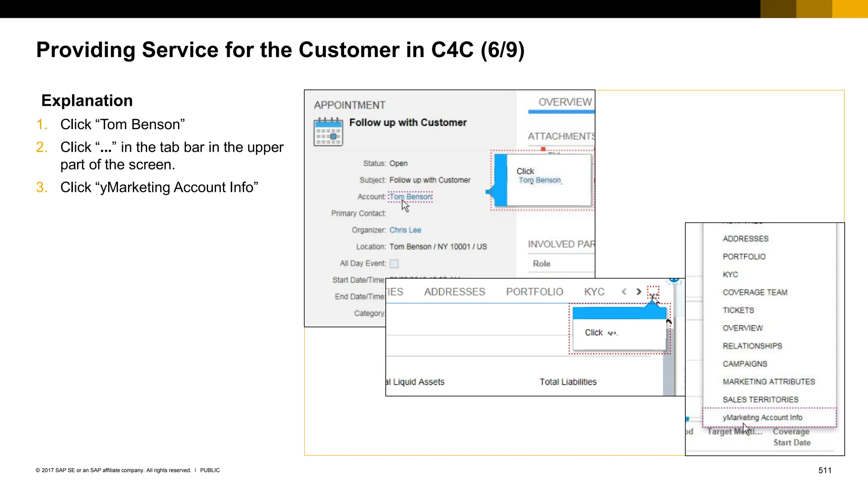Choose SALES TERRITORIES from the dropdown list
The width and height of the screenshot is (868, 488).
click(760, 399)
